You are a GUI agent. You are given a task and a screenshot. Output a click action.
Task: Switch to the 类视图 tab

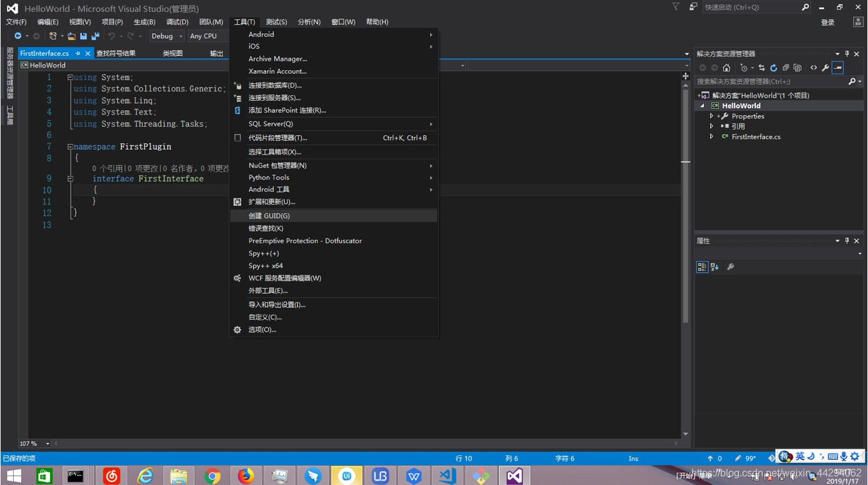(x=172, y=54)
